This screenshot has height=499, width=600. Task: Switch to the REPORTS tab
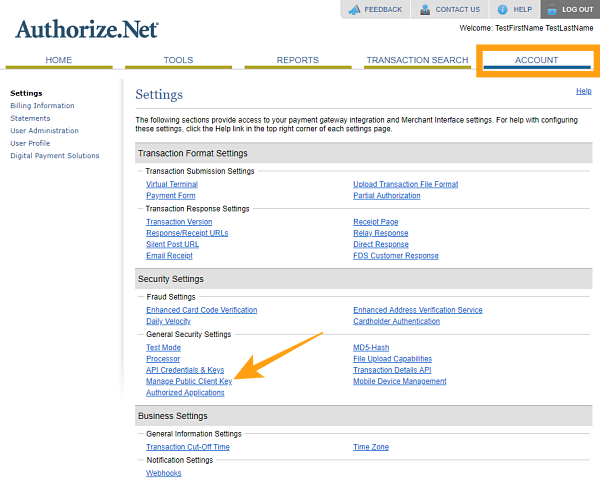click(298, 60)
